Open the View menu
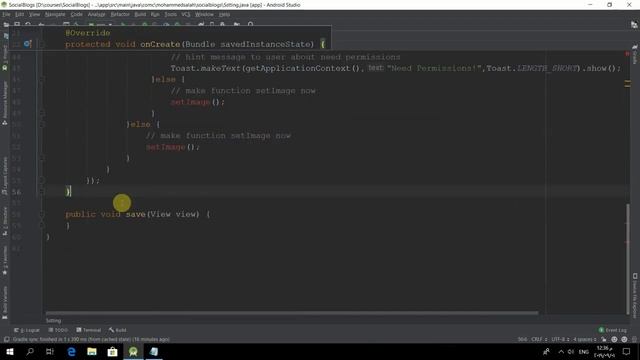 34,14
